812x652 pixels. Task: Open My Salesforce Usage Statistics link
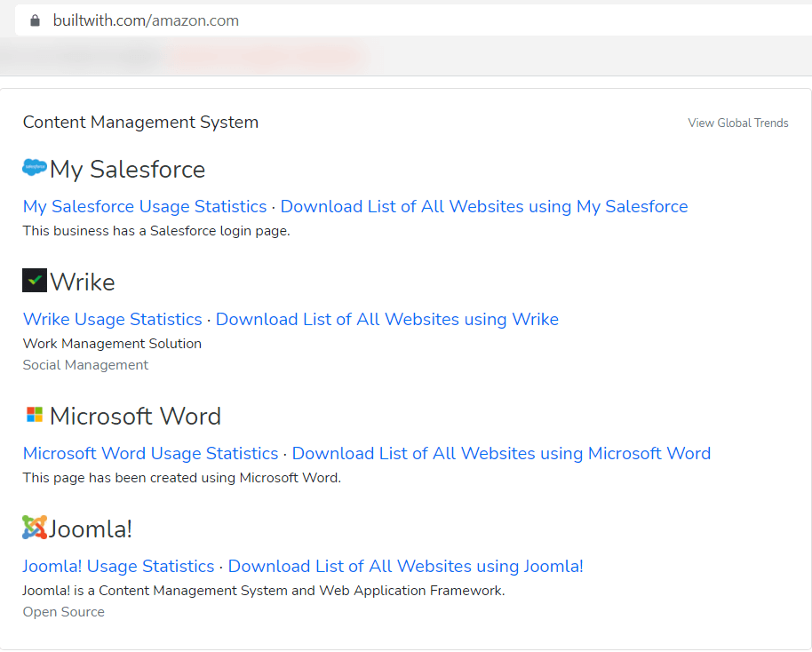[x=145, y=206]
